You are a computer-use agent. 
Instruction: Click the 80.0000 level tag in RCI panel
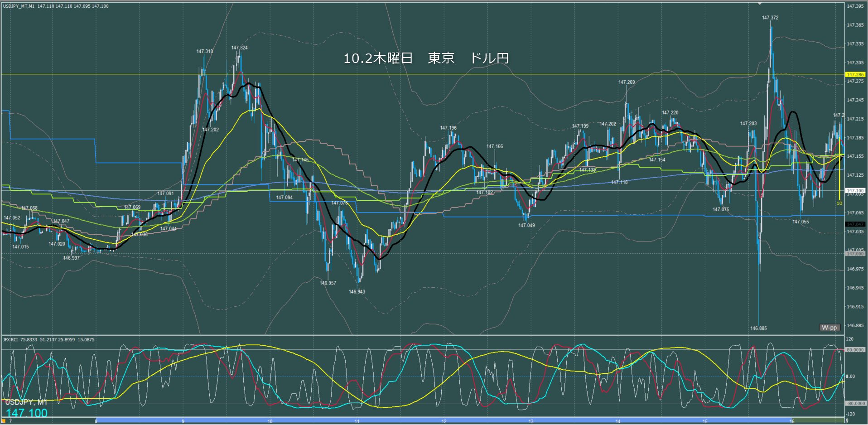pos(855,350)
